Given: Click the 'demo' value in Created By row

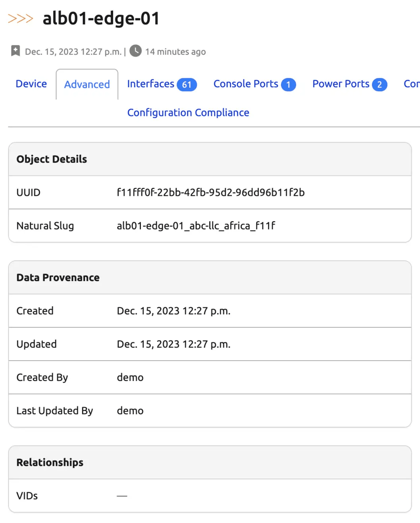Looking at the screenshot, I should [x=130, y=378].
